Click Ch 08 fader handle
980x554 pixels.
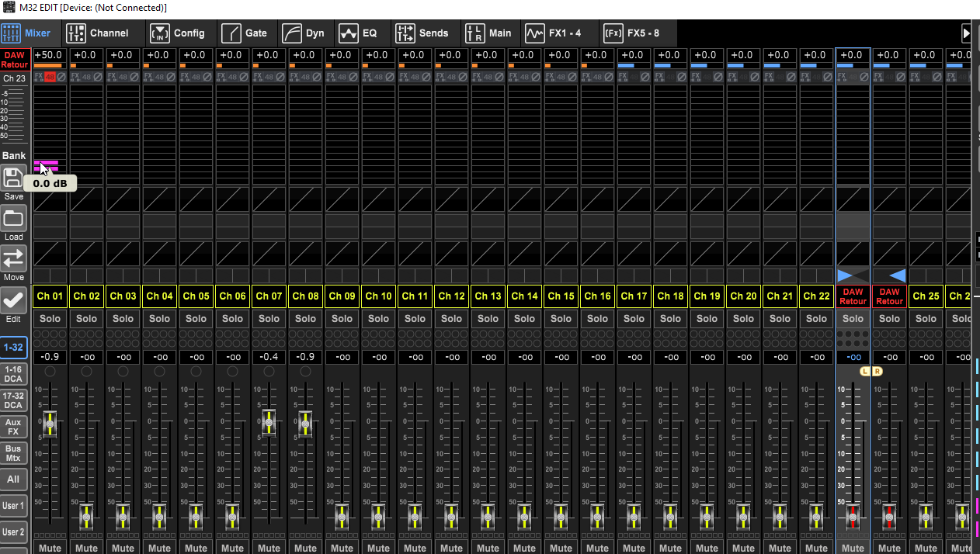(x=305, y=424)
